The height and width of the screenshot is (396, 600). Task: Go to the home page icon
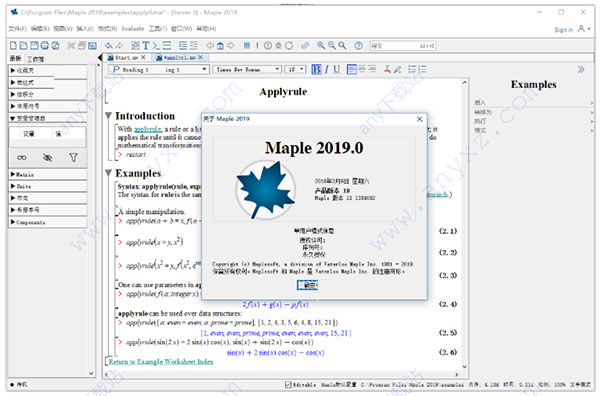point(220,46)
